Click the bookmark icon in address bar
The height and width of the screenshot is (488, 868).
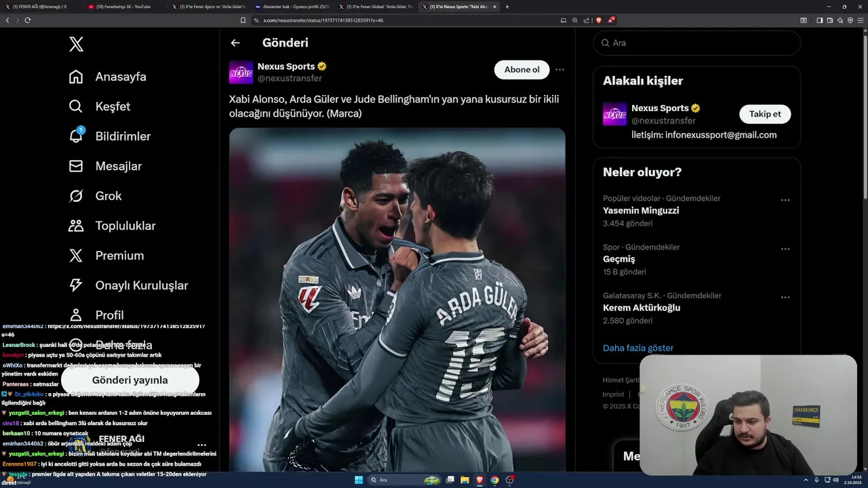pos(243,20)
